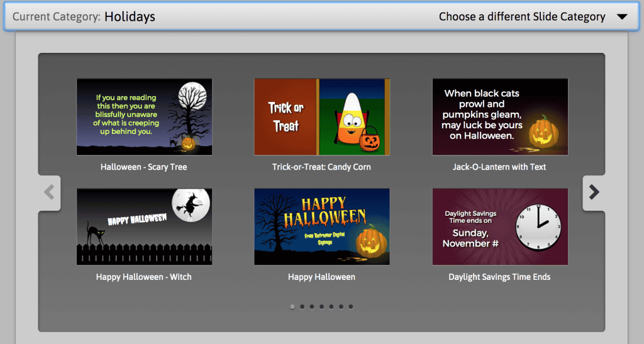
Task: Go to next page with right arrow
Action: tap(594, 192)
